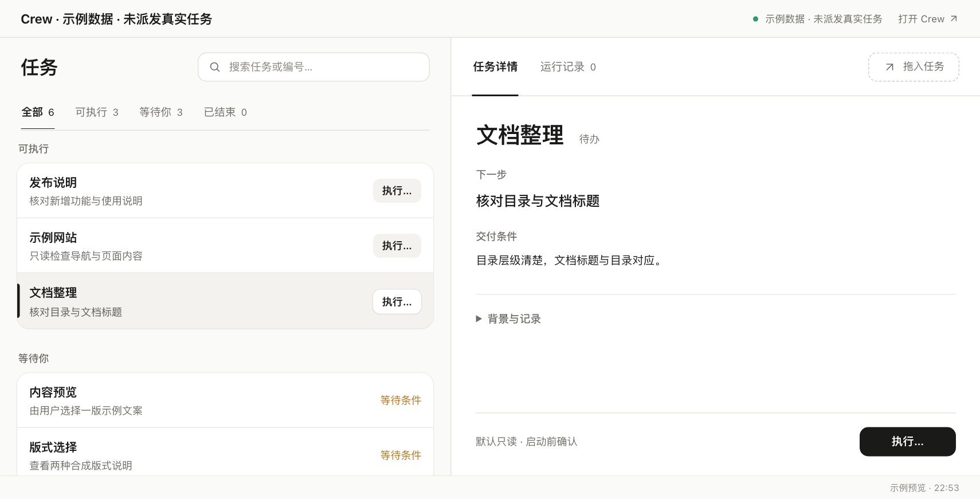Click the 核对新增功能与使用说明 description
The height and width of the screenshot is (499, 980).
[86, 201]
